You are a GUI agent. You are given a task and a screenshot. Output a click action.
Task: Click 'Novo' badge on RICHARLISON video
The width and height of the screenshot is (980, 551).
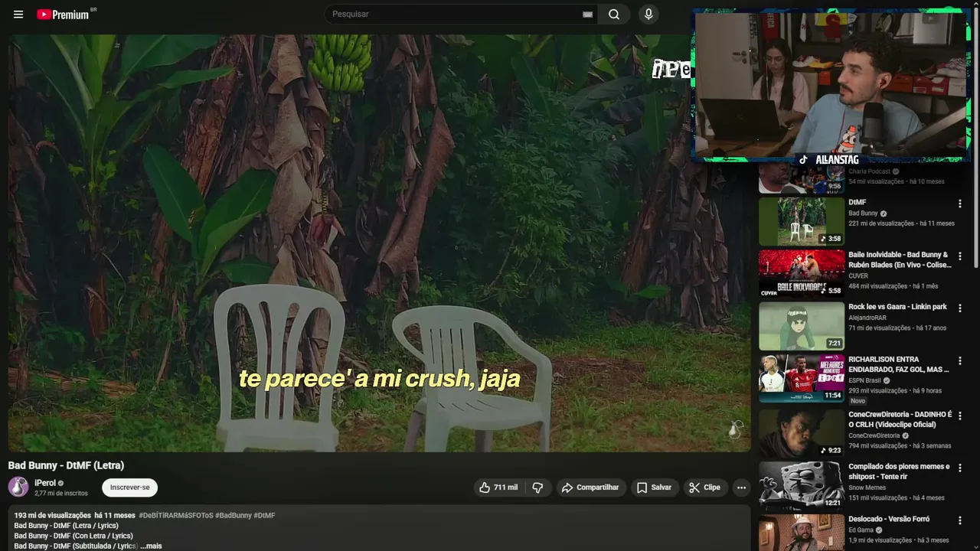pyautogui.click(x=857, y=401)
